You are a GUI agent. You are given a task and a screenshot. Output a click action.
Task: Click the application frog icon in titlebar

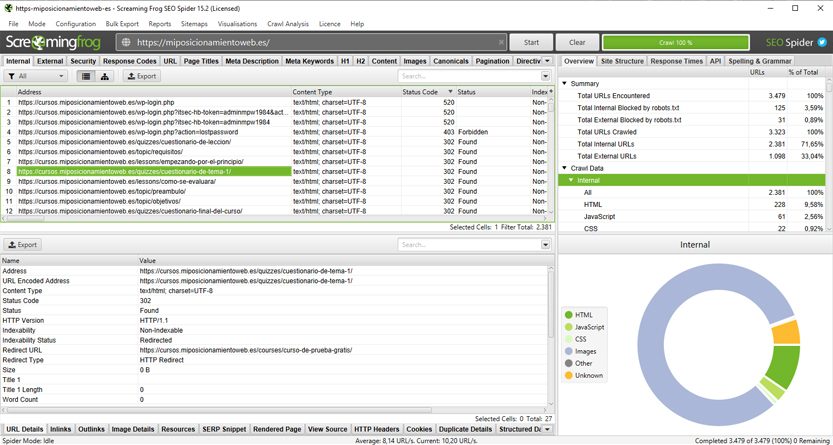[8, 8]
